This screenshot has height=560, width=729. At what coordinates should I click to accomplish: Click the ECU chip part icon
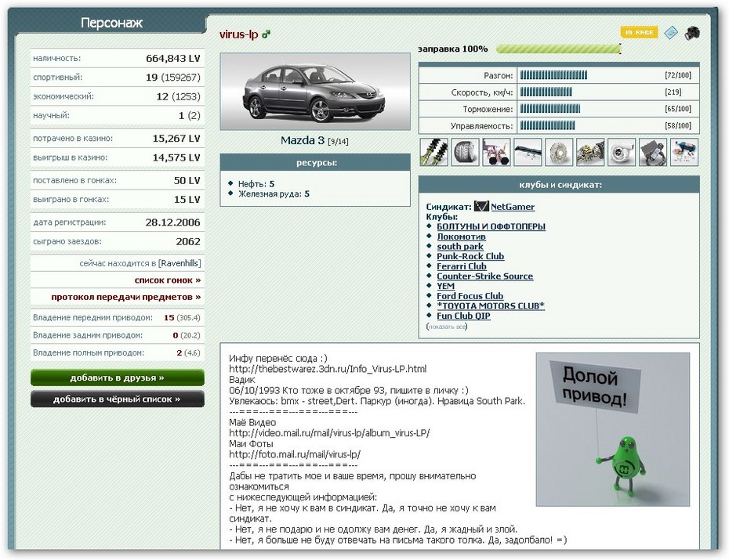[653, 152]
